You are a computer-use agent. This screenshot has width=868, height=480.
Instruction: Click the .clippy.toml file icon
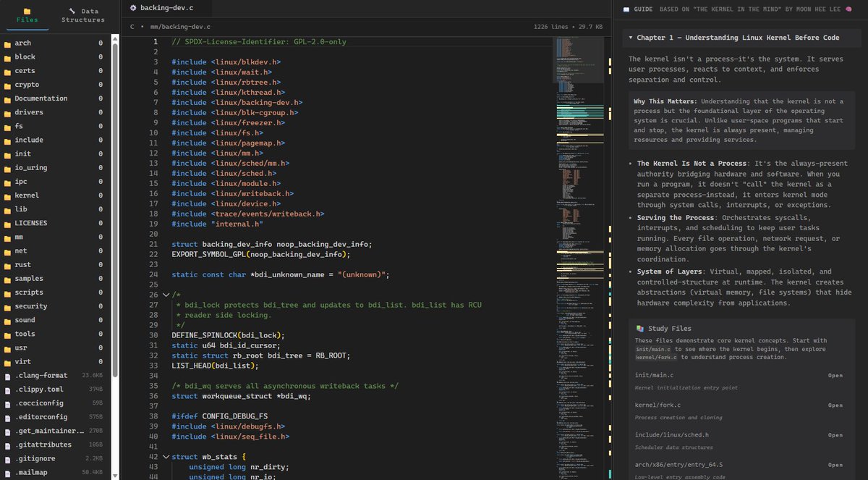point(7,390)
